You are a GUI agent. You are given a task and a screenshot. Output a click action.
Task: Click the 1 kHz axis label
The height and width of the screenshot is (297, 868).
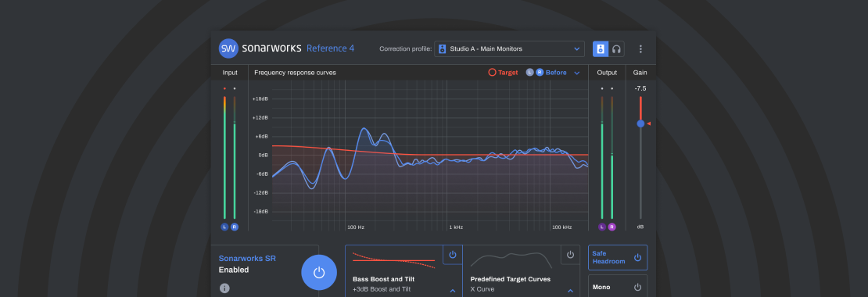456,227
